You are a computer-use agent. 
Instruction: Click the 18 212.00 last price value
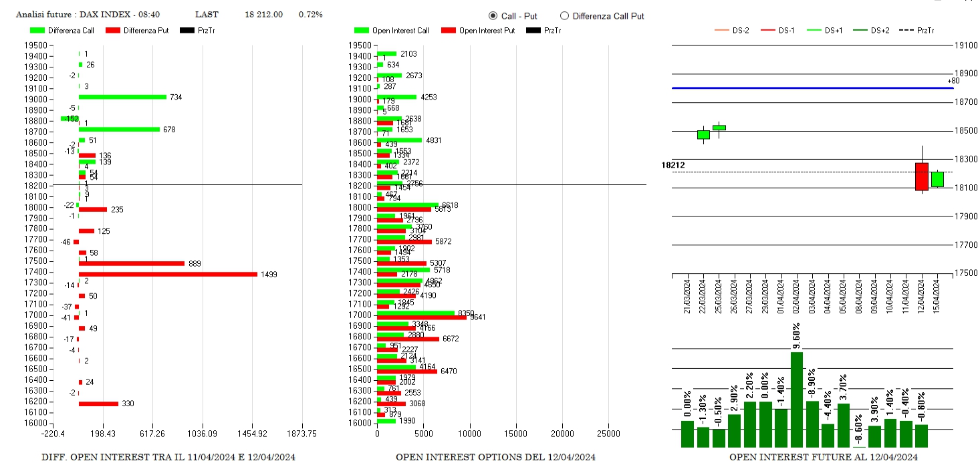coord(264,14)
